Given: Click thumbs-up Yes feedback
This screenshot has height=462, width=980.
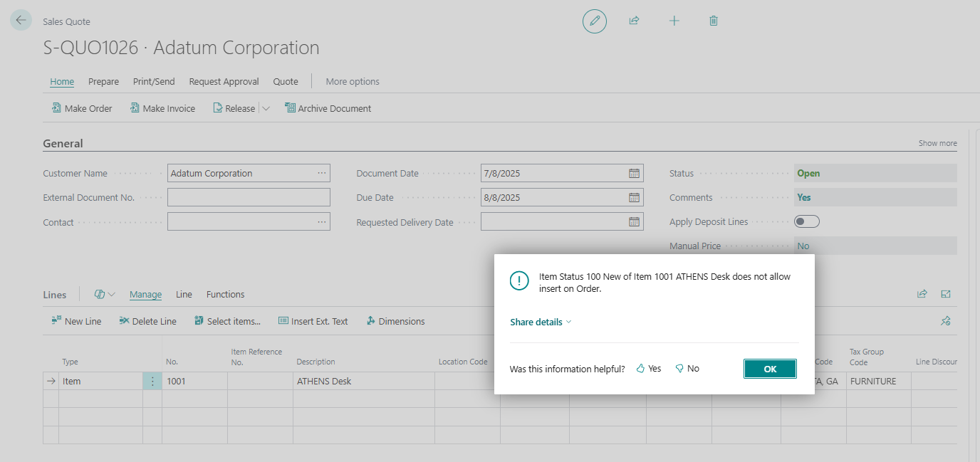Looking at the screenshot, I should tap(649, 369).
